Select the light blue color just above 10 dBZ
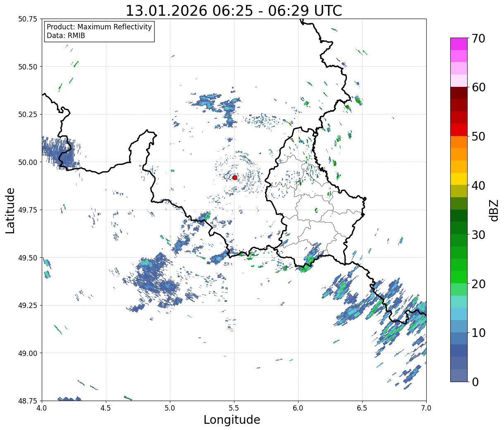This screenshot has width=504, height=430. pos(459,326)
